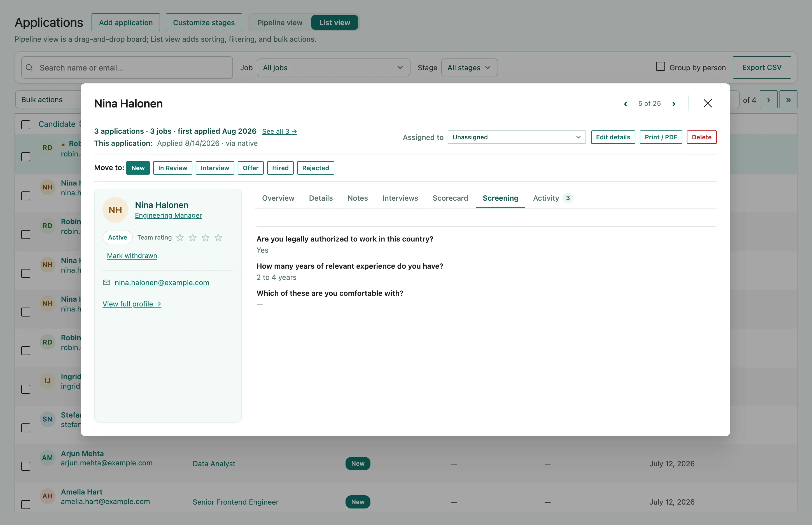Open the Assigned to Unassigned dropdown
The width and height of the screenshot is (812, 525).
point(516,137)
